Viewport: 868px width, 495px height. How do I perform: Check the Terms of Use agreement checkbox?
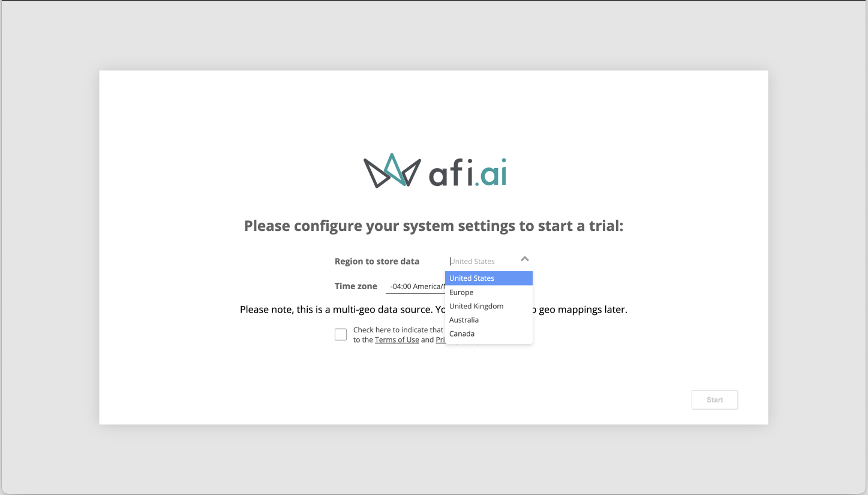coord(341,334)
